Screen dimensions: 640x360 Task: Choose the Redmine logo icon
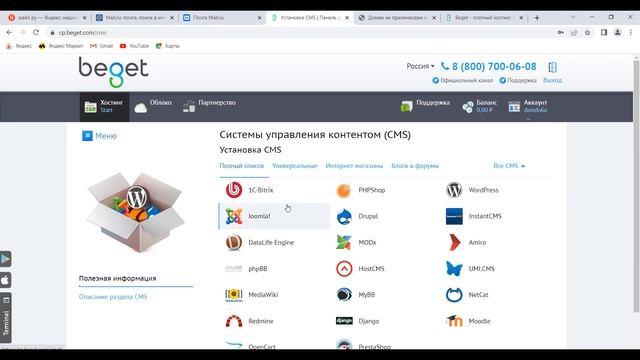tap(234, 321)
